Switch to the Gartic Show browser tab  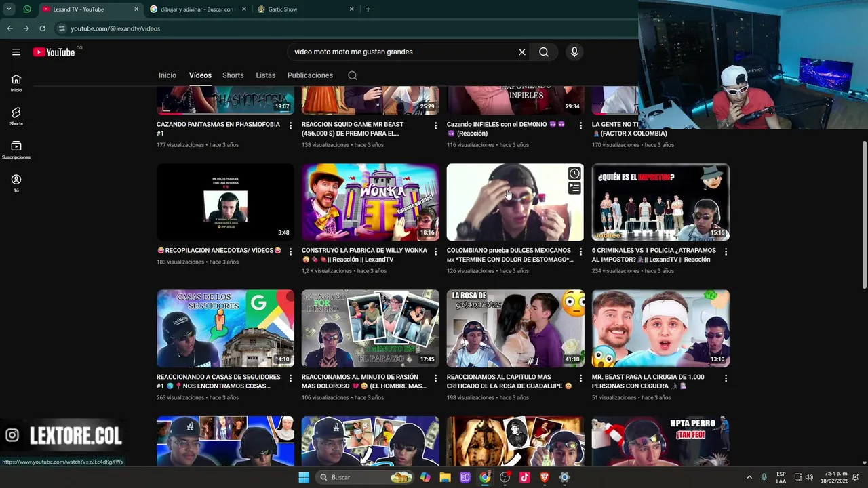pos(305,9)
